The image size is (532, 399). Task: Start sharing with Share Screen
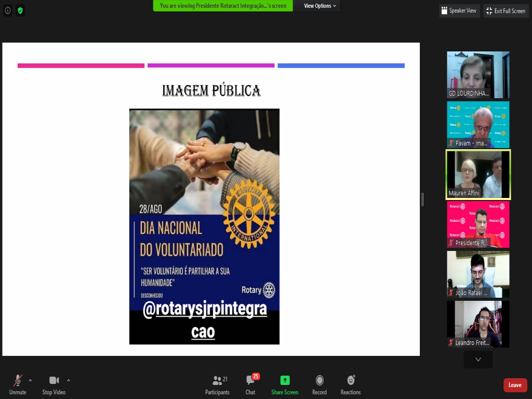285,384
